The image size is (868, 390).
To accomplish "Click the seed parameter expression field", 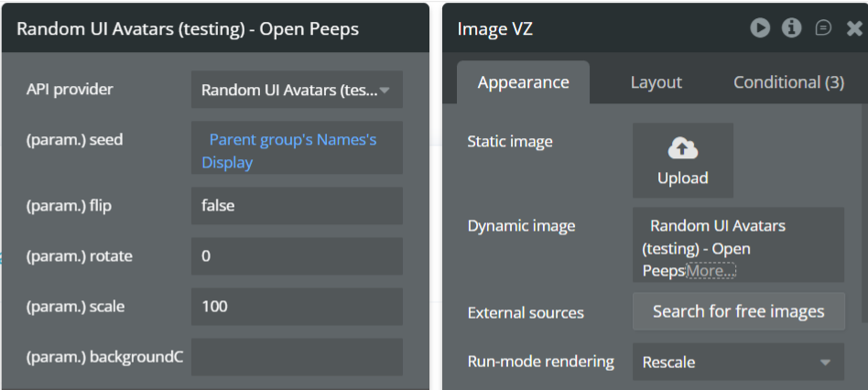I will (x=297, y=150).
